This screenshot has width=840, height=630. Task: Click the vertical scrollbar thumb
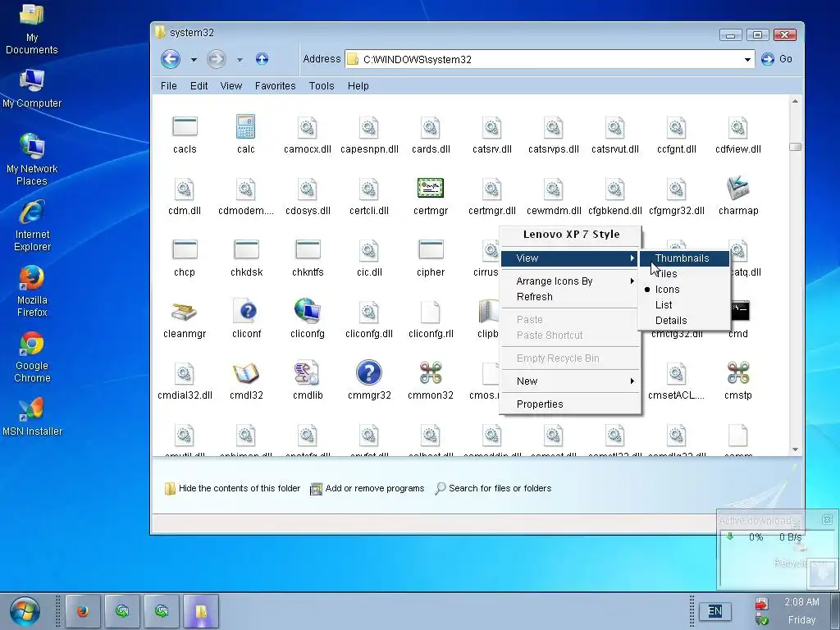pyautogui.click(x=796, y=147)
